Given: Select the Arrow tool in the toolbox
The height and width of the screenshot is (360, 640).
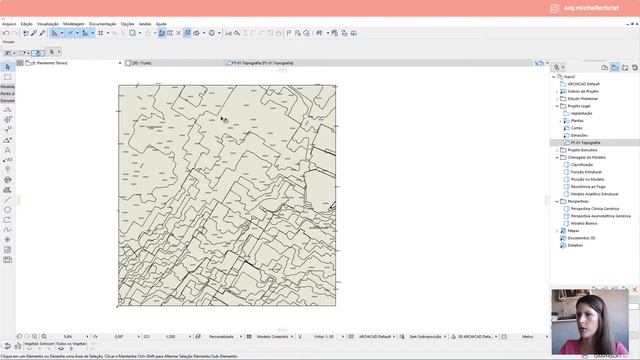Looking at the screenshot, I should (7, 67).
